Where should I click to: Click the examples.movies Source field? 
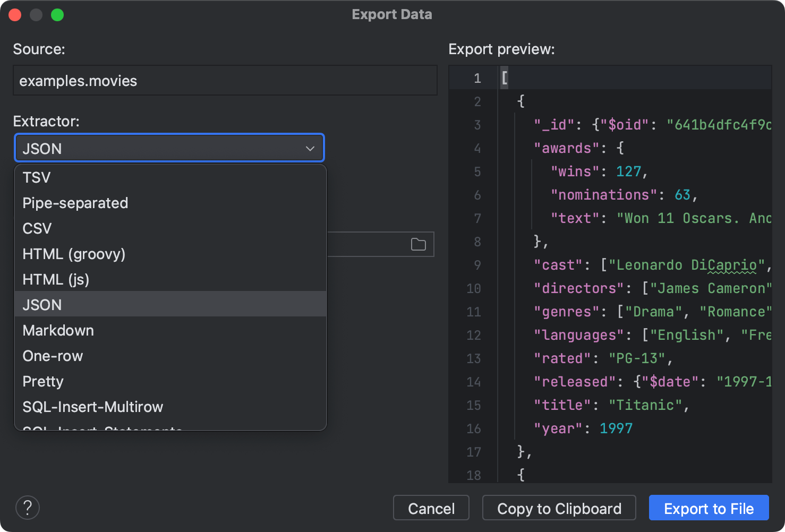point(225,80)
